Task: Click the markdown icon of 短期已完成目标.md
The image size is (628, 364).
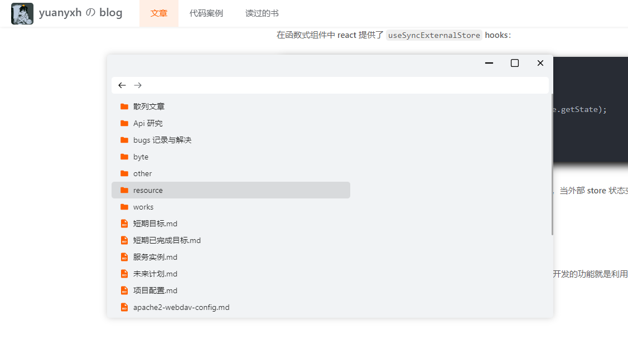Action: [124, 240]
